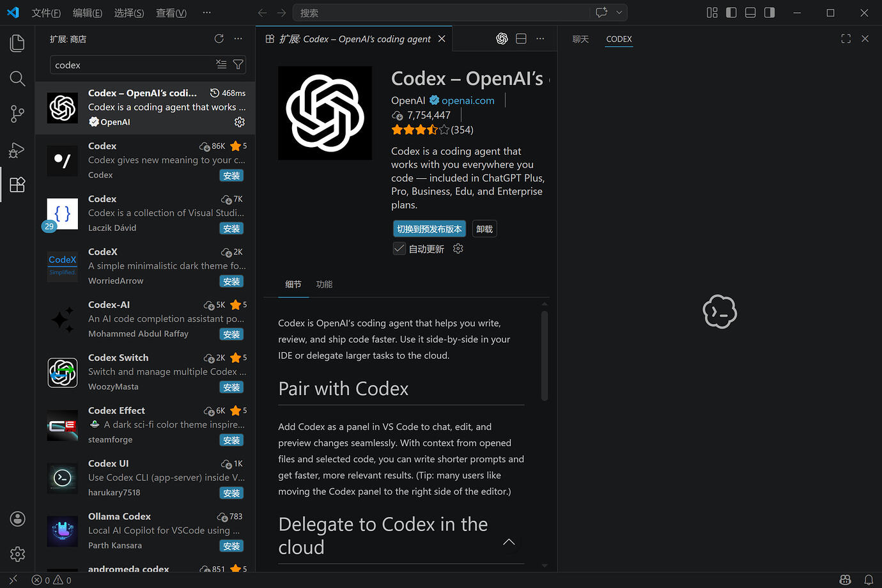
Task: Click the extension details vertical scrollbar
Action: [x=545, y=356]
